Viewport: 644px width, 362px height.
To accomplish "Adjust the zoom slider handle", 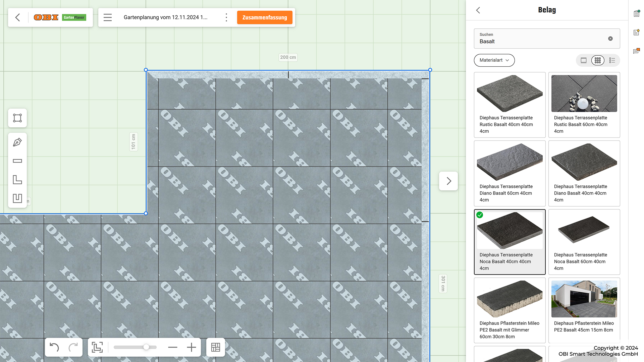I will 146,347.
